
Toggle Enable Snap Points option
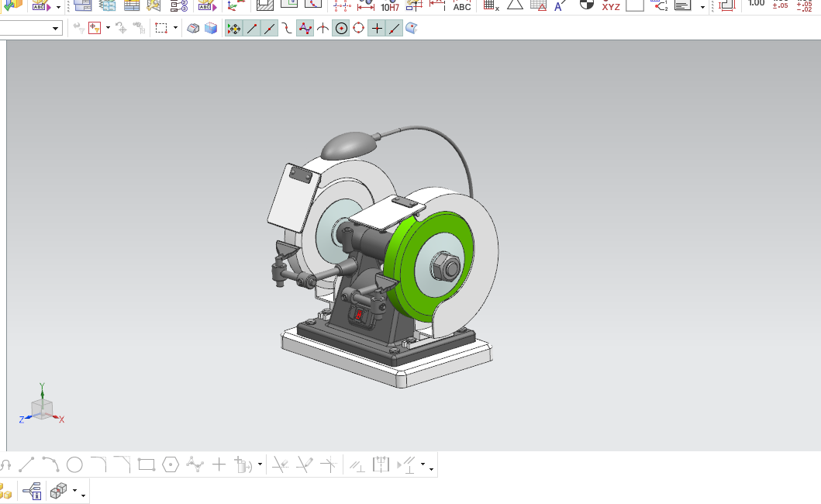(234, 28)
